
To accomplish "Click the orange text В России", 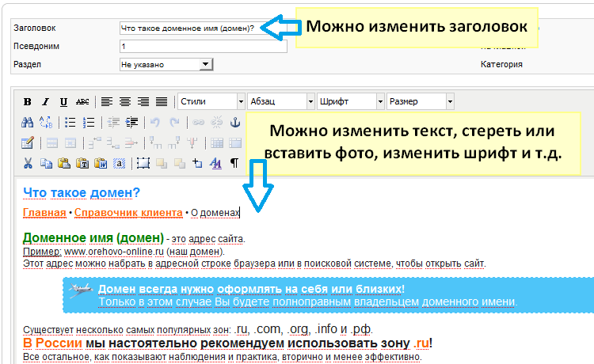I will click(52, 343).
